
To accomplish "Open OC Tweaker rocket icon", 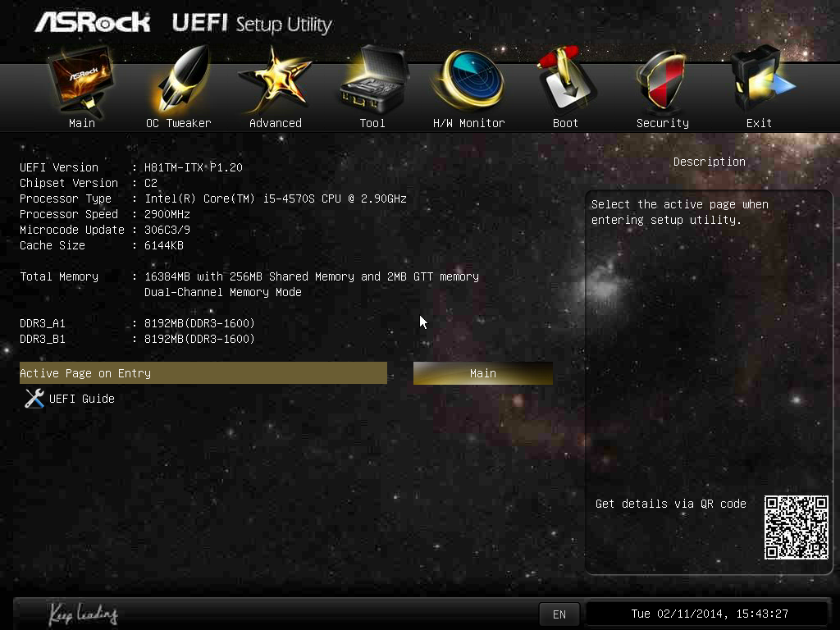I will (179, 82).
